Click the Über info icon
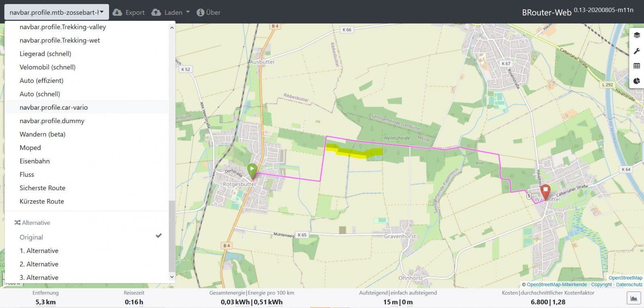 point(200,12)
